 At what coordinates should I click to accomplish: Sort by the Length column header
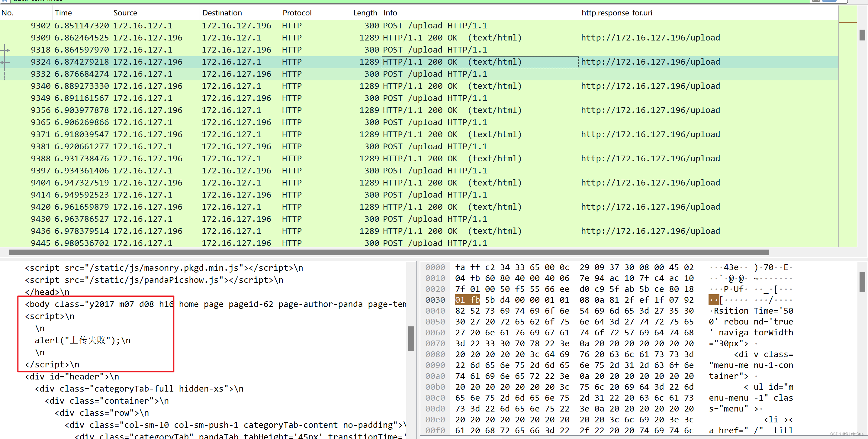(366, 13)
